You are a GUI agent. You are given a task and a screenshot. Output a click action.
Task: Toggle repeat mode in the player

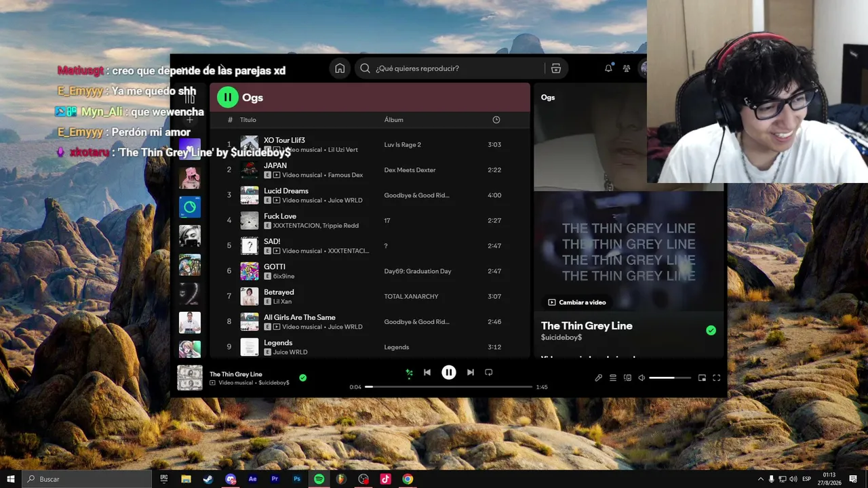click(x=488, y=372)
